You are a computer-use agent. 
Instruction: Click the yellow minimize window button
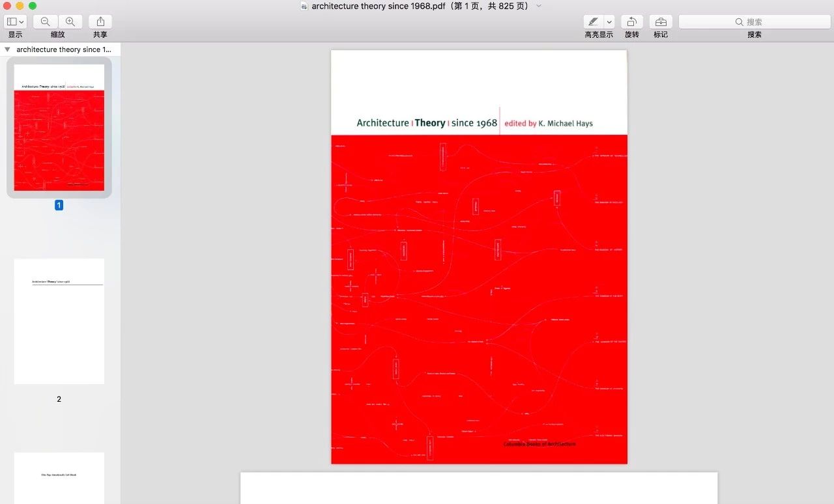click(x=20, y=6)
